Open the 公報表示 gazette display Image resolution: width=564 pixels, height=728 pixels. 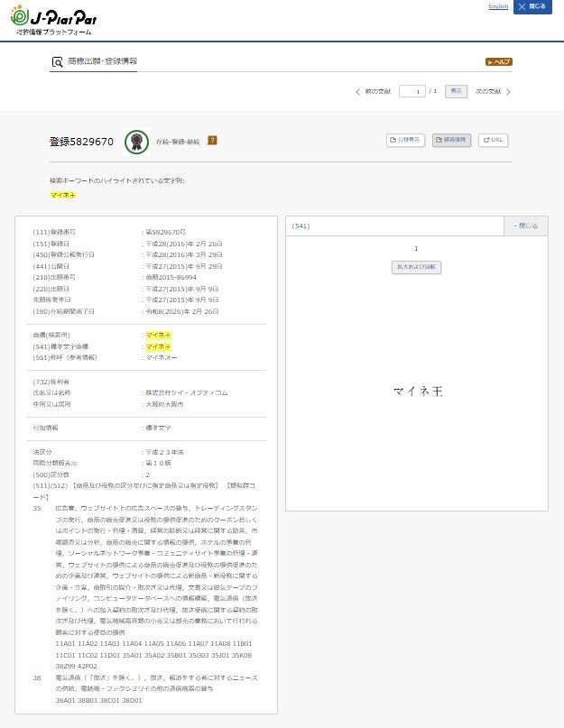[x=405, y=141]
